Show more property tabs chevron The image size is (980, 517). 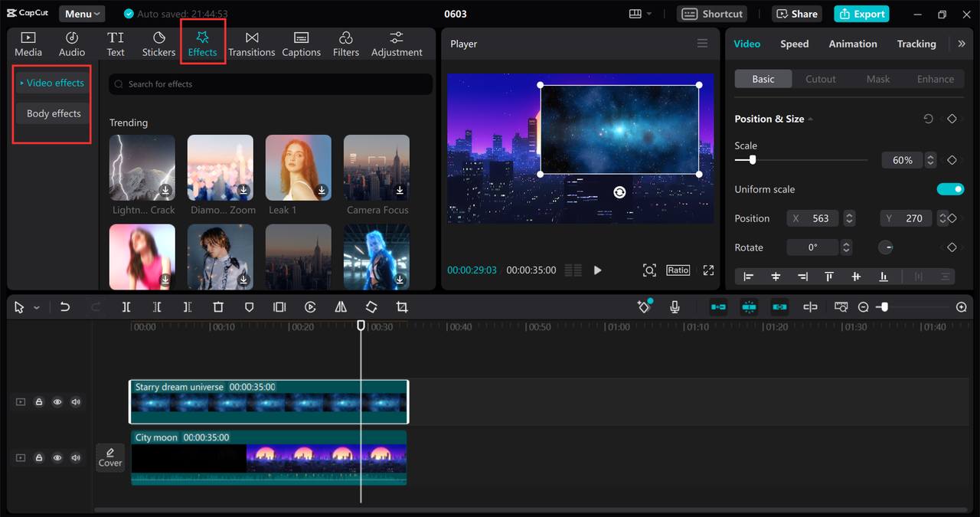point(962,44)
